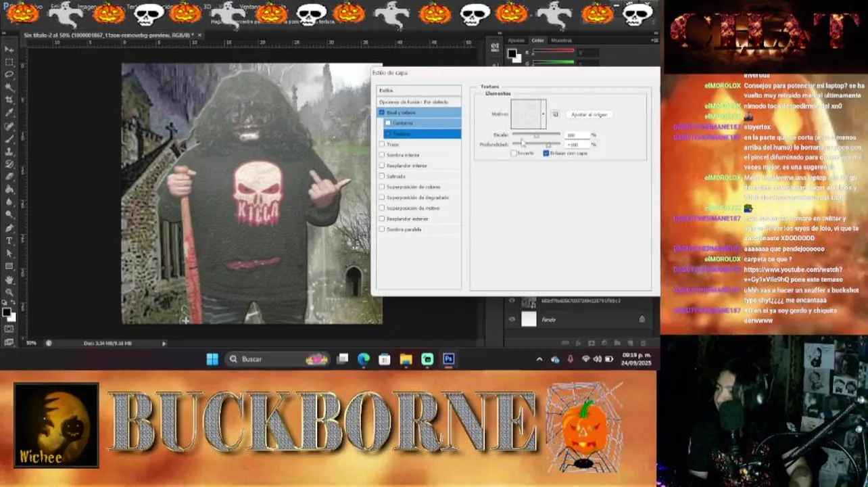Select the Clone Stamp tool
868x487 pixels.
[x=9, y=151]
